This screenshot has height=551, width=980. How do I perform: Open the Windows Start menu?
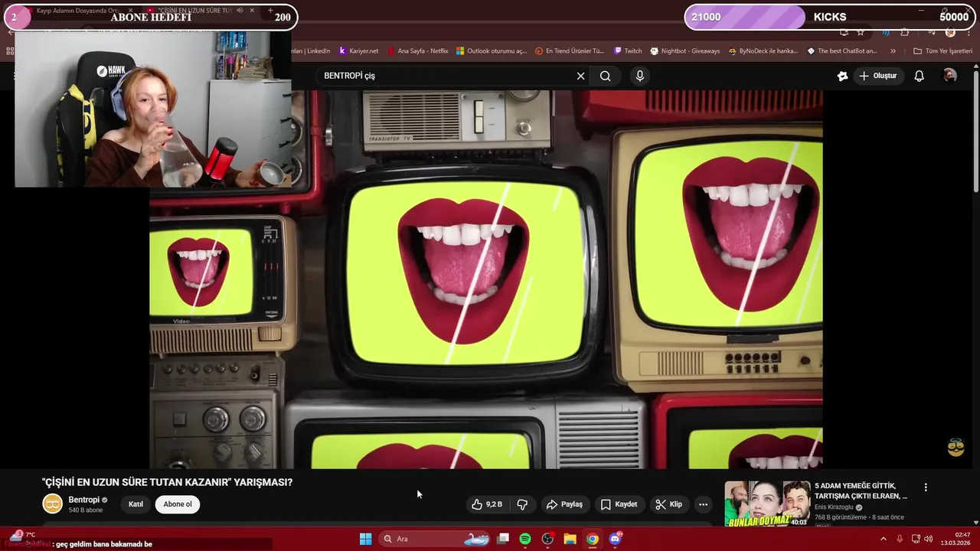tap(365, 539)
